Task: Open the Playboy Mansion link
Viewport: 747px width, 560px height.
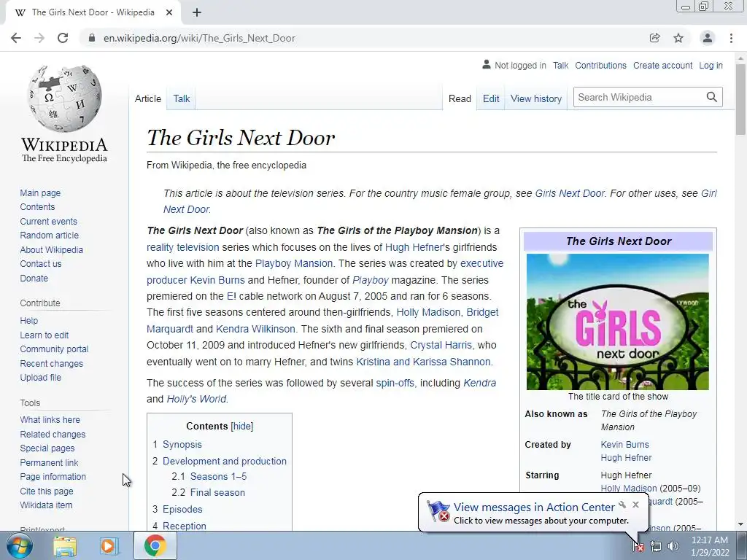Action: pos(293,263)
